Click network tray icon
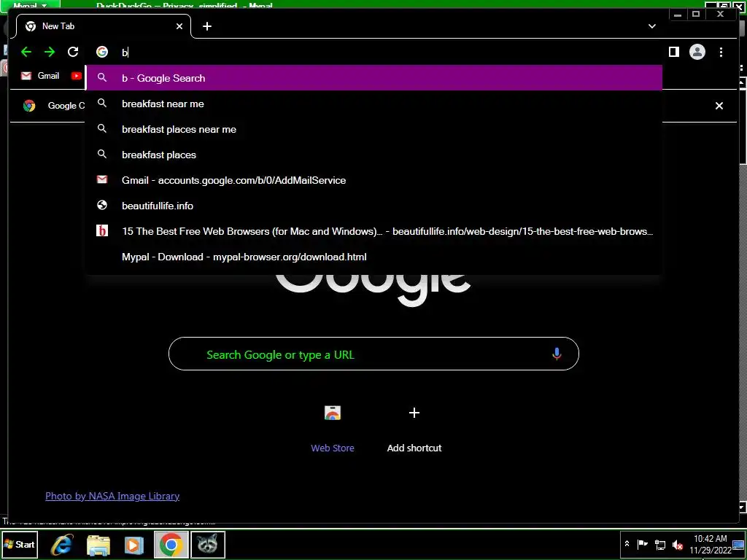 [659, 544]
